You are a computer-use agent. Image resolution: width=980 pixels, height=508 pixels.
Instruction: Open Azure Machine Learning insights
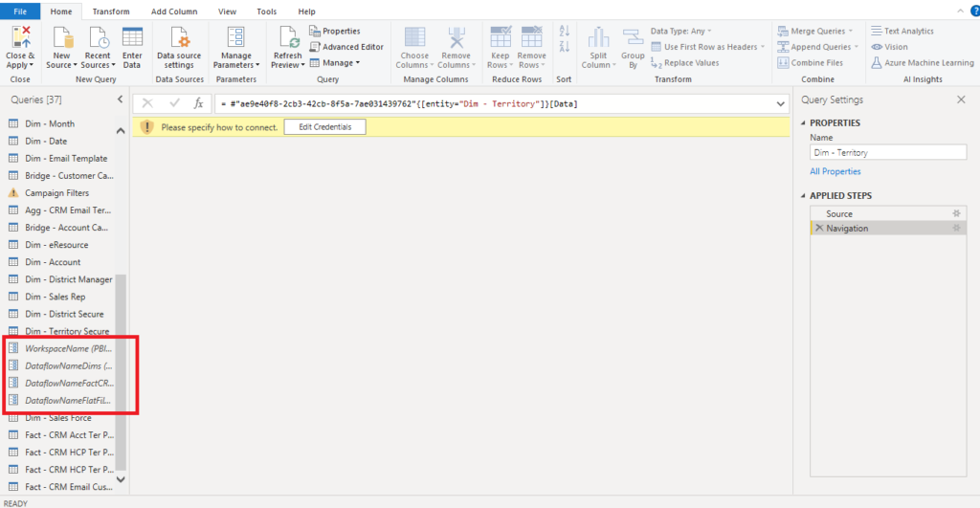923,62
